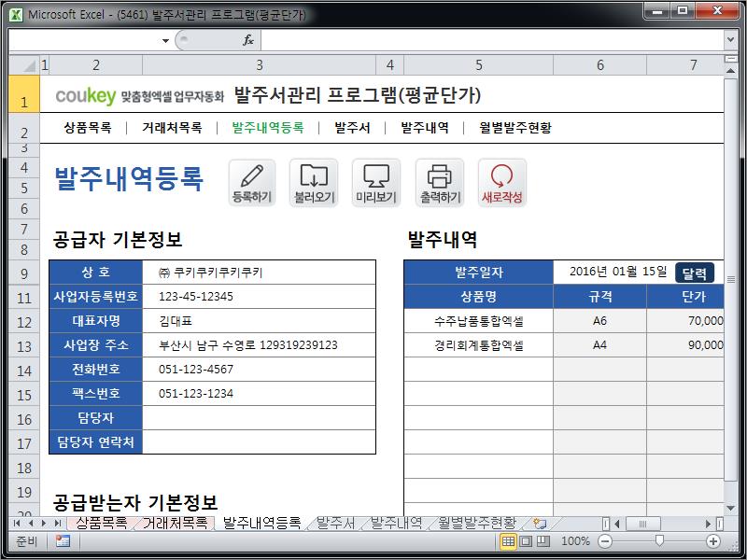Click the macro recording icon in status bar
Screen dimensions: 747x560
pyautogui.click(x=63, y=541)
